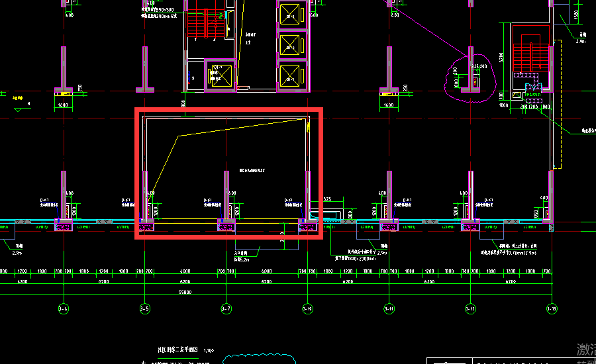596x364 pixels.
Task: Select the 3-11 grid axis bubble
Action: coord(389,308)
